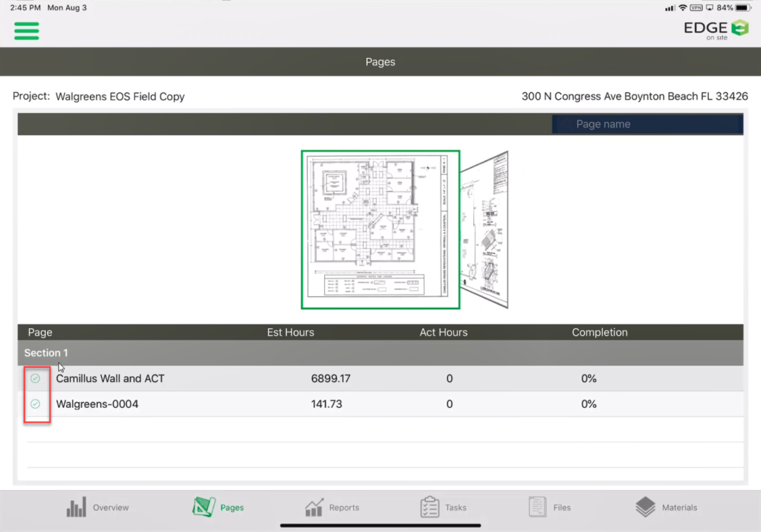This screenshot has width=761, height=532.
Task: Open the Overview tab icon
Action: 97,507
